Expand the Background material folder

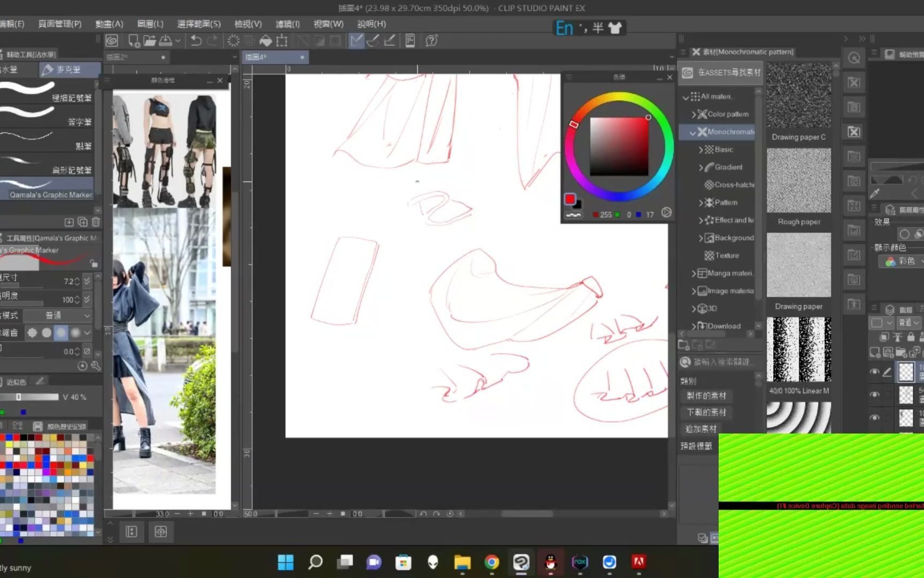(701, 238)
